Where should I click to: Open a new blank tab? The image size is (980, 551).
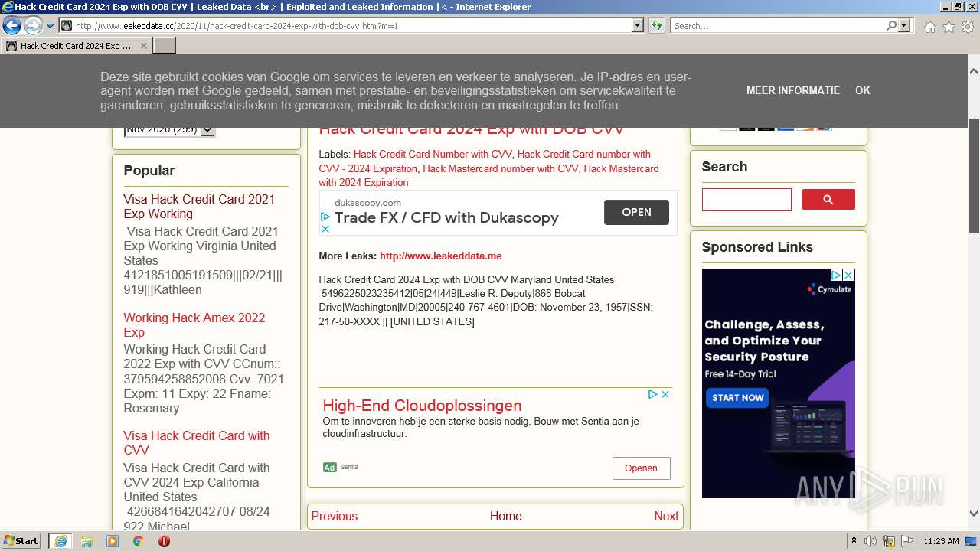coord(165,46)
